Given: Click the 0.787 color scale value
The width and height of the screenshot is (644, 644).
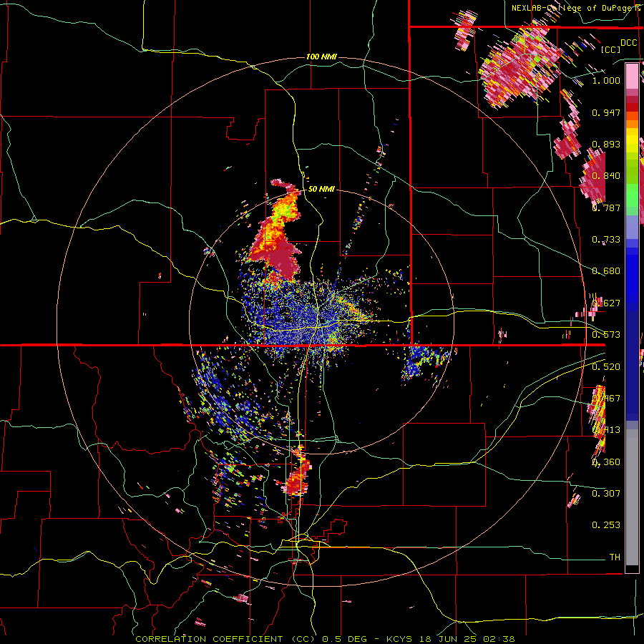Looking at the screenshot, I should click(606, 208).
